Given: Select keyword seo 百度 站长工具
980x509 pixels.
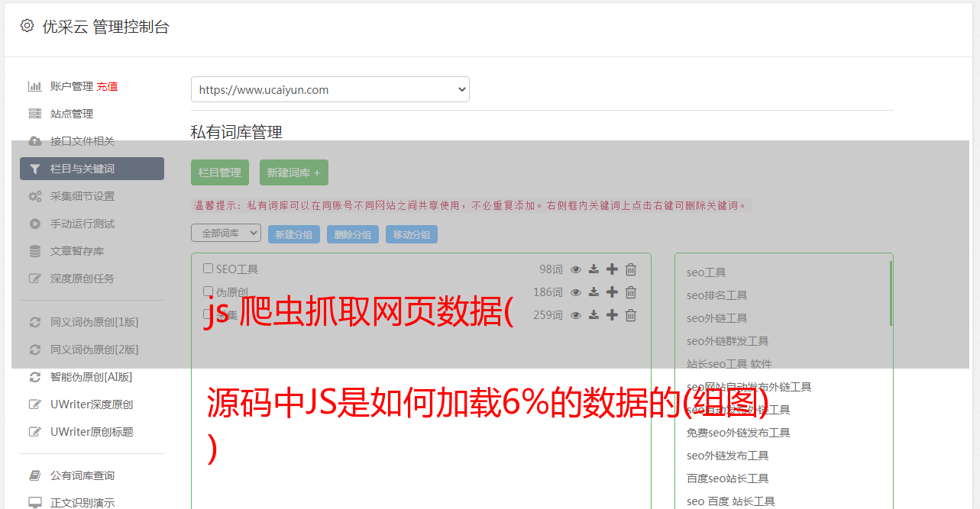Looking at the screenshot, I should [730, 501].
